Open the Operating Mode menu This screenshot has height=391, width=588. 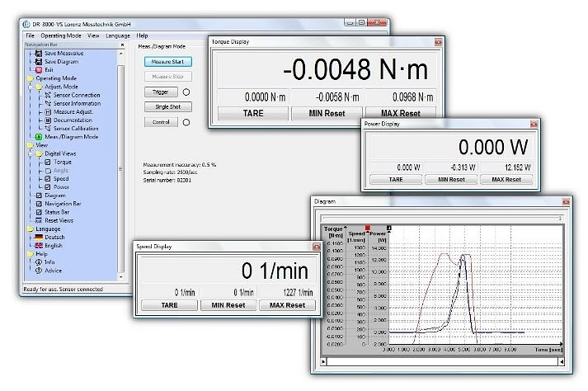tap(61, 35)
